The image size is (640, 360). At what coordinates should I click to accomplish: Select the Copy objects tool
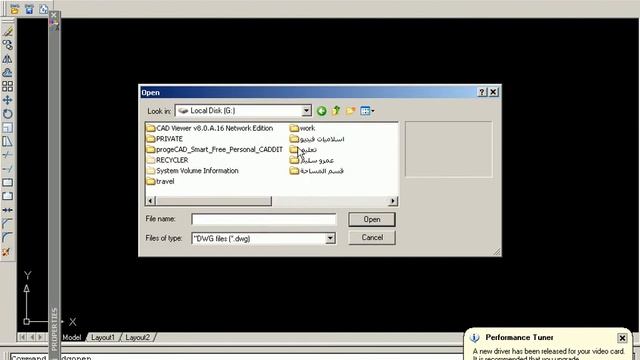coord(7,44)
